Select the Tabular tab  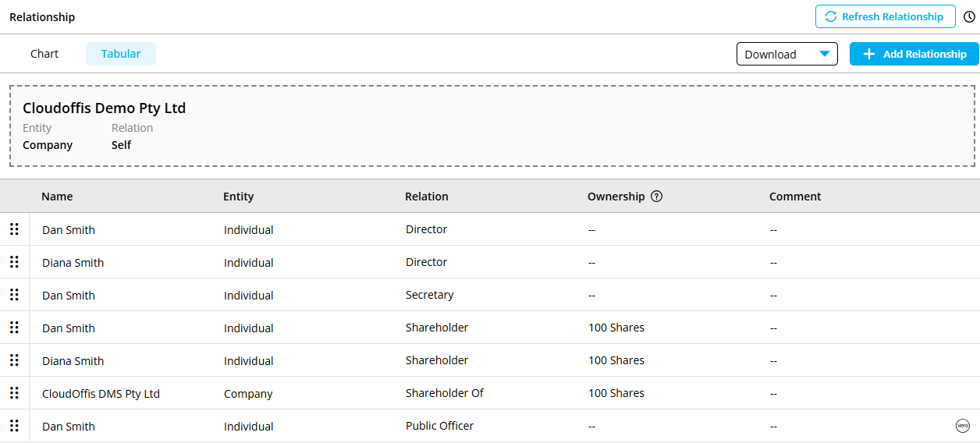coord(121,54)
